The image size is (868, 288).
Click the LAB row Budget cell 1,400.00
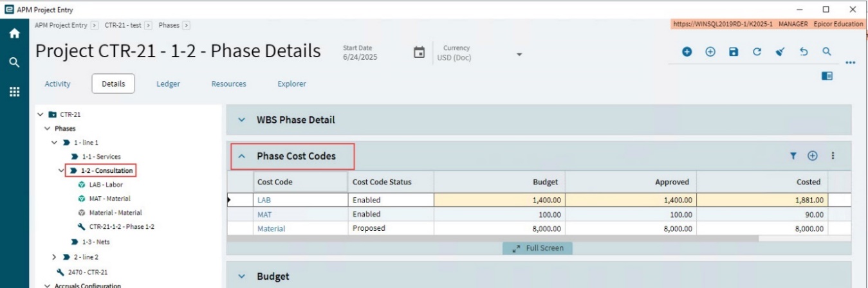click(x=500, y=200)
